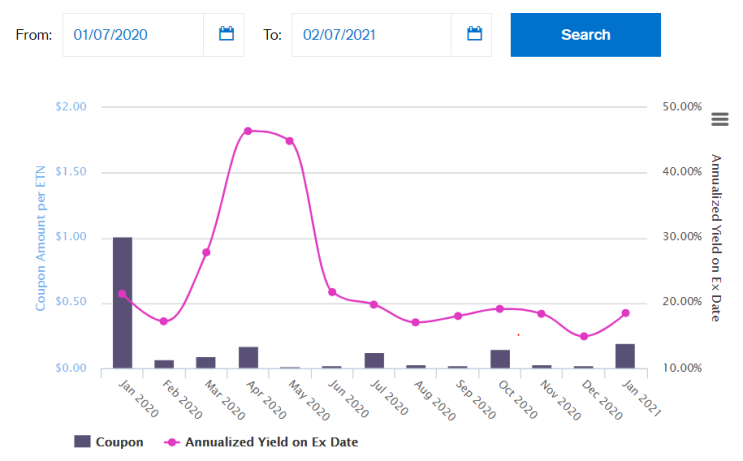
Task: Click the Oct 2020 yield data point
Action: click(x=499, y=309)
